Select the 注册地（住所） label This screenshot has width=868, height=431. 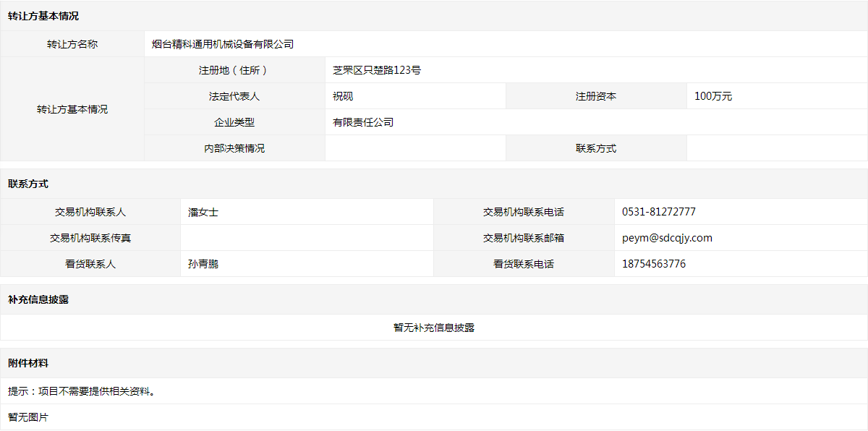(234, 70)
